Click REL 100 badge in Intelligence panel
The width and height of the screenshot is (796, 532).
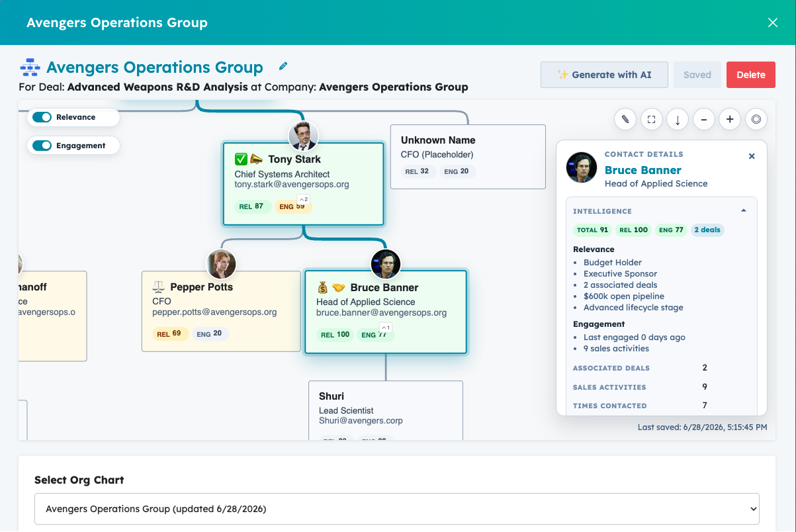[x=633, y=230]
